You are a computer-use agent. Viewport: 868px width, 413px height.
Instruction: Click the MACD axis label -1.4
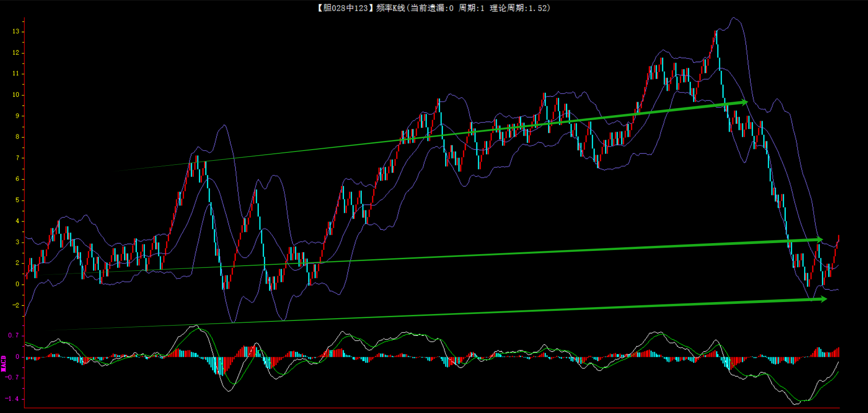tap(12, 398)
